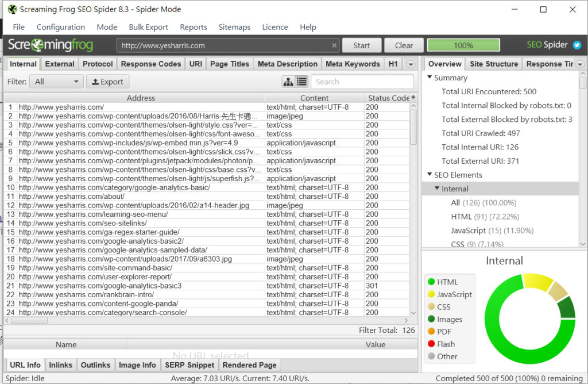
Task: Select row for yesharris.com/seo-sitelinks/
Action: tap(206, 223)
